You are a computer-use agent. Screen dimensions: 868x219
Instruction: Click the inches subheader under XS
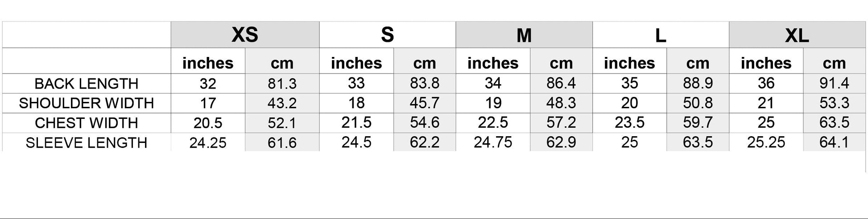208,63
